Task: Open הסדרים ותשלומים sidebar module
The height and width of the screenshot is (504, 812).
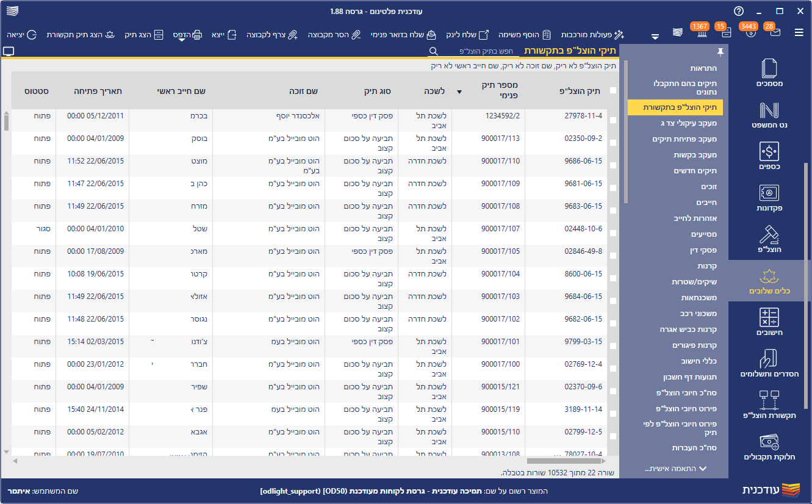Action: click(x=769, y=364)
